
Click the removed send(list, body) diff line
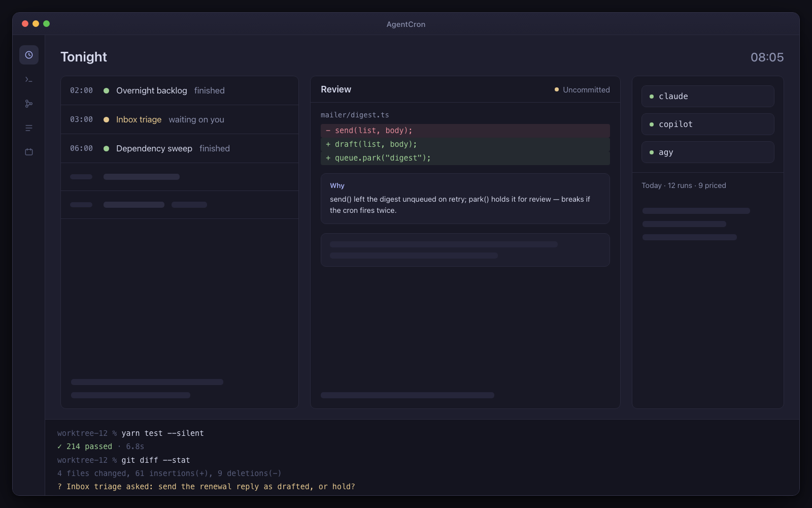pyautogui.click(x=465, y=131)
